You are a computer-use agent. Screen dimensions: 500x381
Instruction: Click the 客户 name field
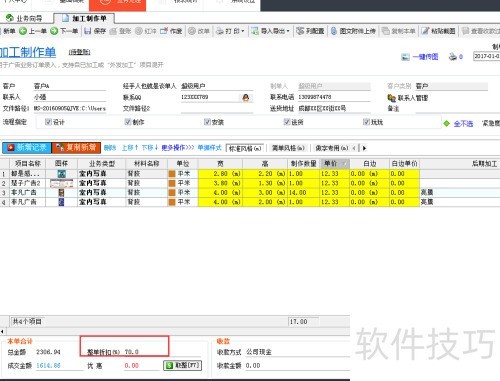pos(69,86)
